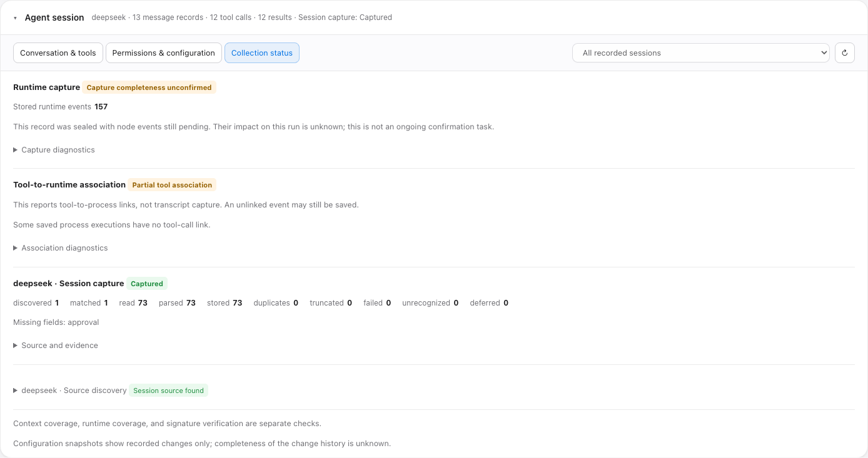This screenshot has height=458, width=868.
Task: Click the Agent session title text
Action: [54, 18]
